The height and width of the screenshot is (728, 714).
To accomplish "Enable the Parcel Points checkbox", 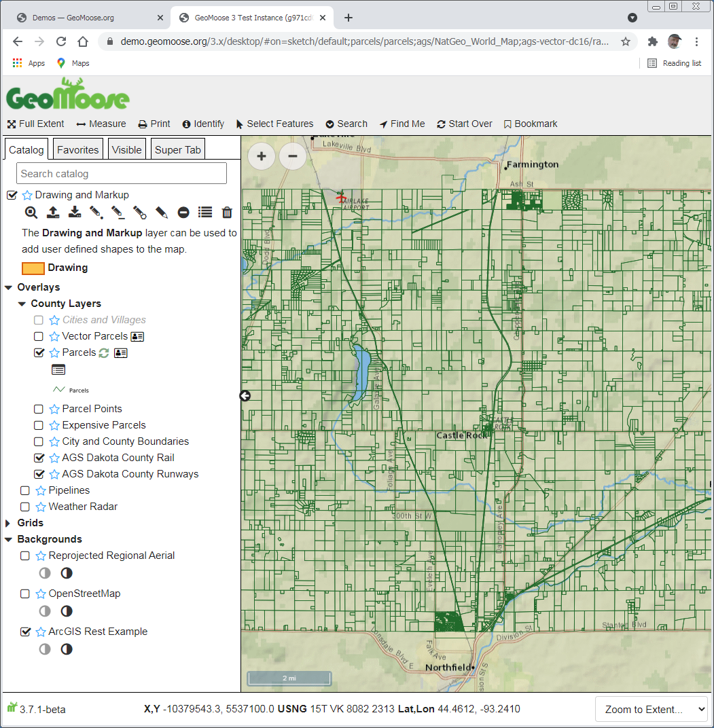I will (39, 409).
